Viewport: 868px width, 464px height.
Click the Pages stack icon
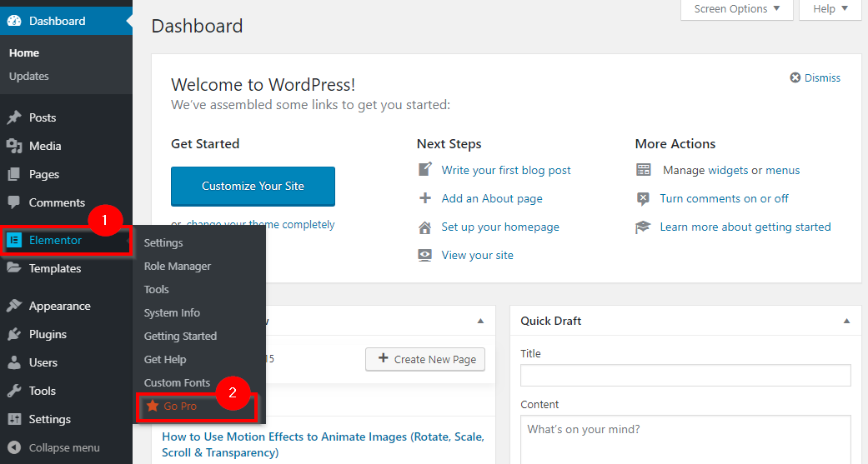tap(14, 174)
